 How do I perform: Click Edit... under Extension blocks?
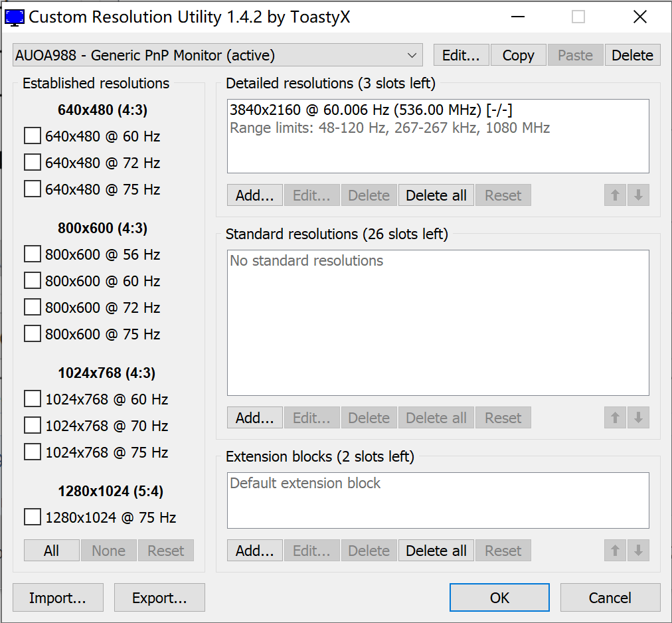point(312,551)
